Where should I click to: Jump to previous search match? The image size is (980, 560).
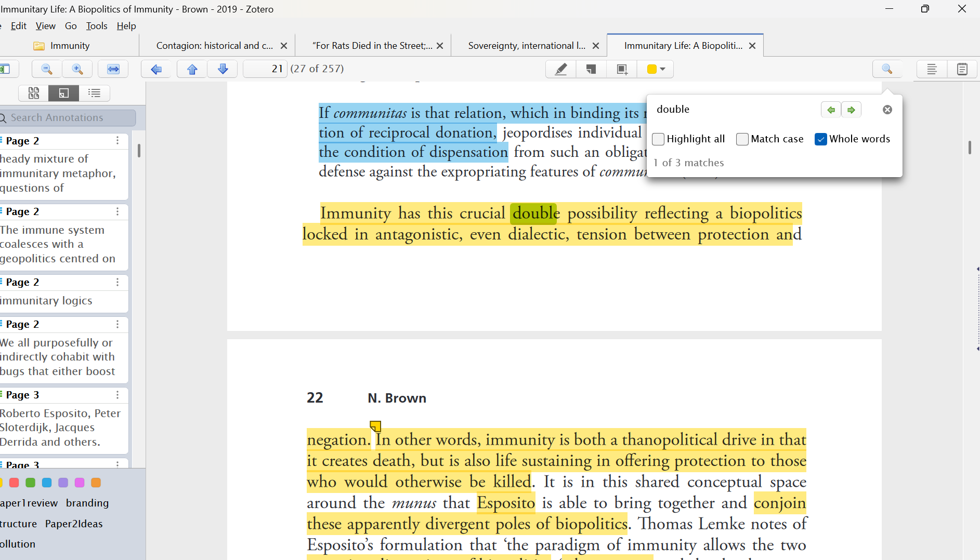click(x=831, y=110)
